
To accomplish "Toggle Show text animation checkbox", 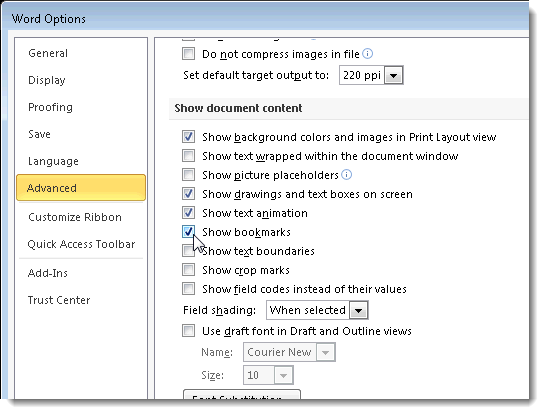I will click(188, 213).
